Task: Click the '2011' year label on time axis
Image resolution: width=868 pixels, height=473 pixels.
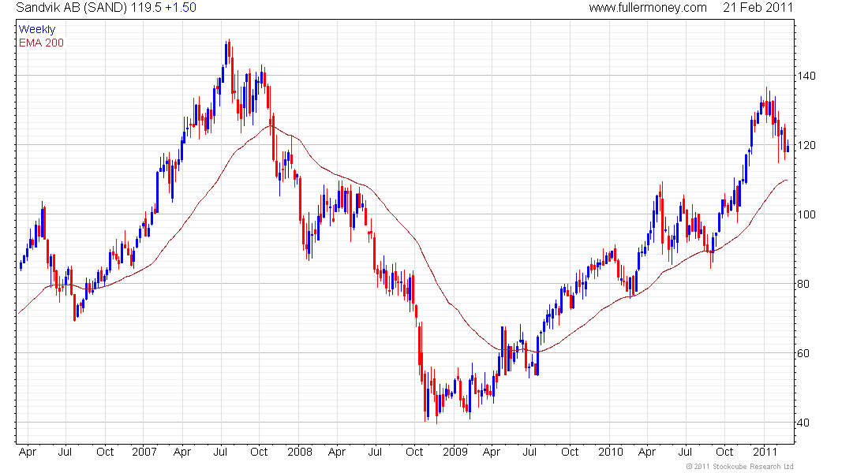Action: click(765, 452)
